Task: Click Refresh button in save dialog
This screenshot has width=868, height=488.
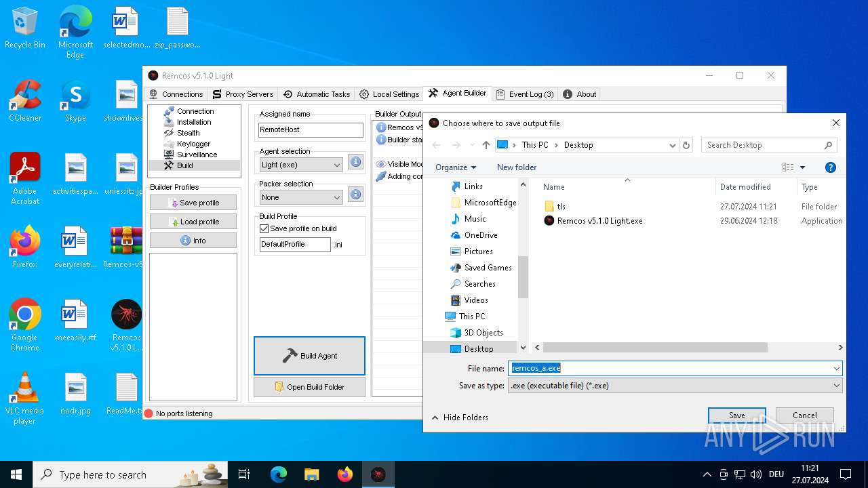Action: pyautogui.click(x=686, y=145)
